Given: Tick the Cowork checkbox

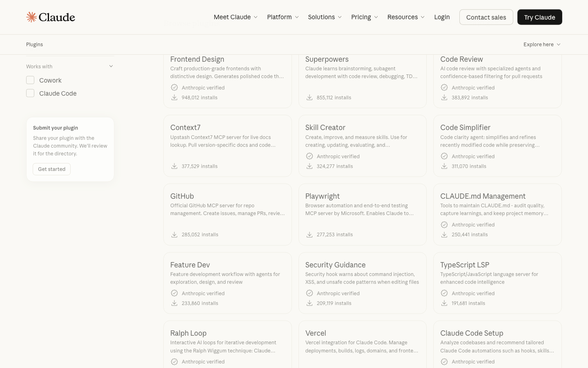Looking at the screenshot, I should (30, 80).
